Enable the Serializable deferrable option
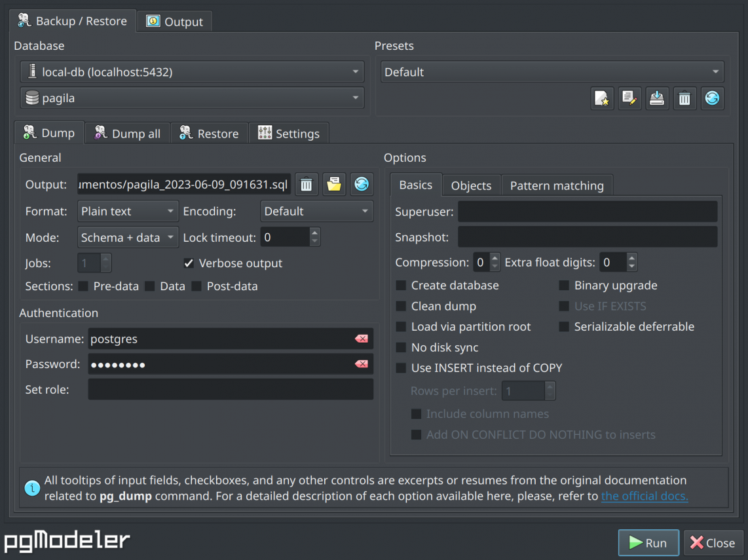Screen dimensions: 748x560 click(564, 327)
